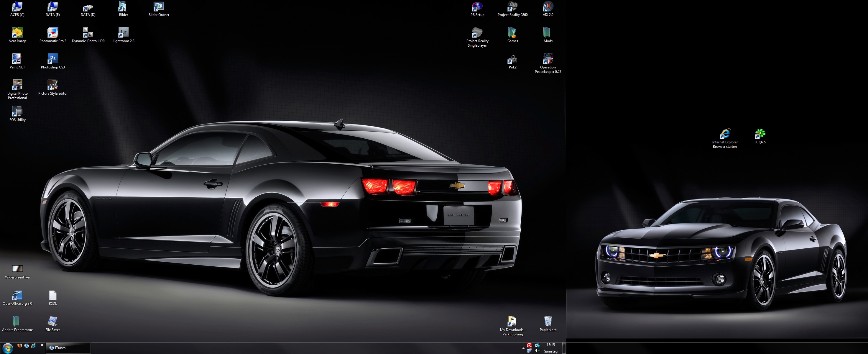Launch Neat Image from desktop

[x=17, y=35]
